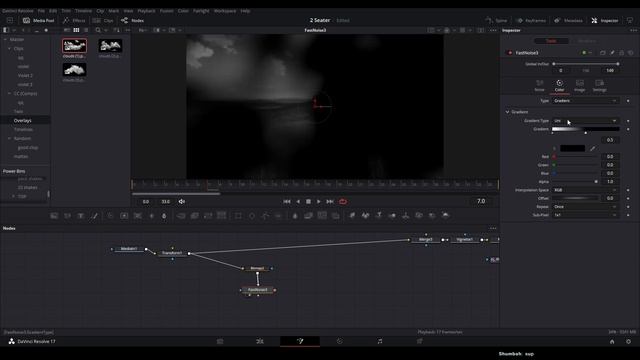Open the Keyframes editor panel
The image size is (640, 360).
[531, 20]
